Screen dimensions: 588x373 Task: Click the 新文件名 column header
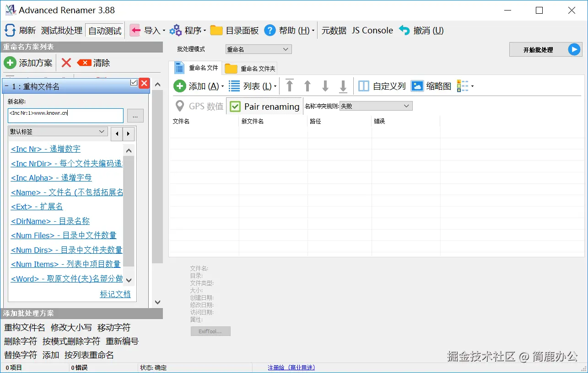coord(273,121)
